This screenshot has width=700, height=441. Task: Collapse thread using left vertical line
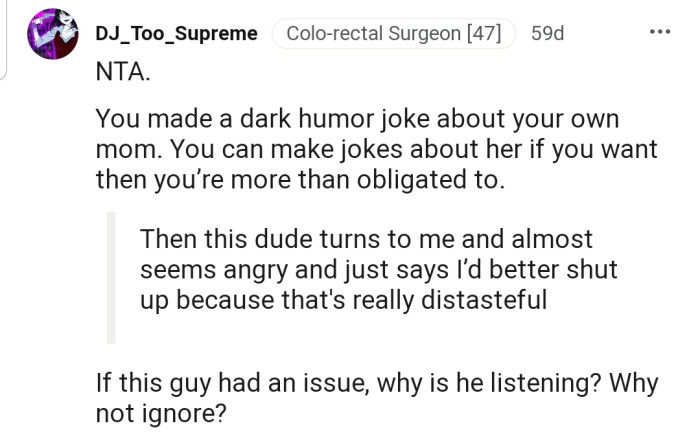(5, 40)
